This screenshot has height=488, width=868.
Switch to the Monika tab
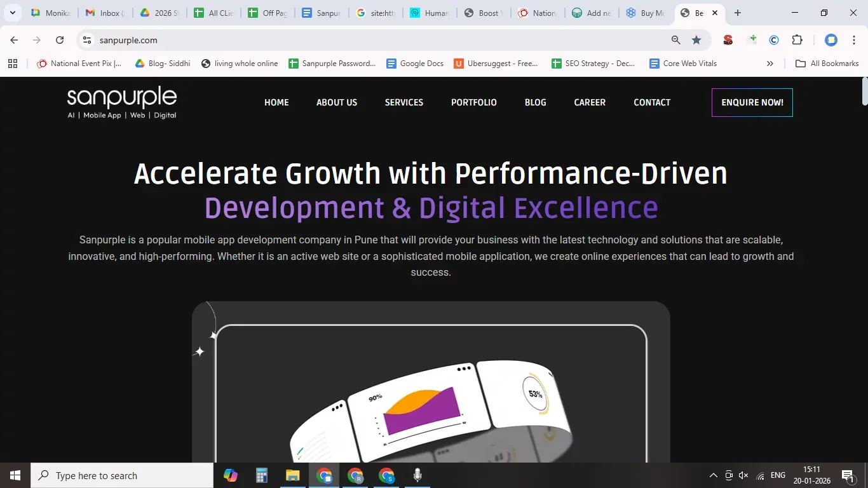(51, 13)
